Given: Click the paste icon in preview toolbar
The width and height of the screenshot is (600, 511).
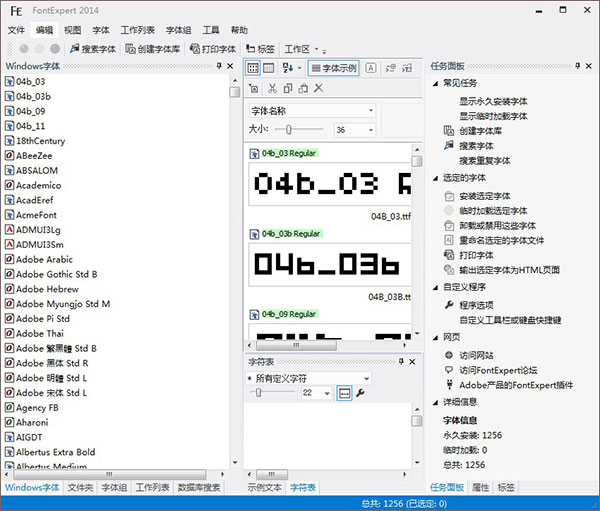Looking at the screenshot, I should pos(302,89).
